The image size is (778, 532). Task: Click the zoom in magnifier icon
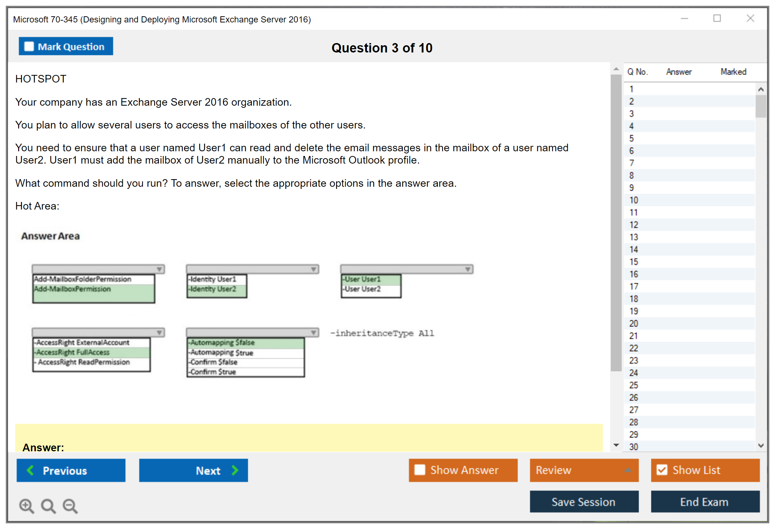(26, 506)
